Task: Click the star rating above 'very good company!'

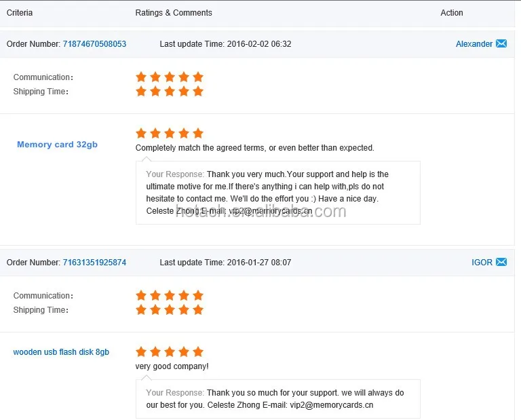Action: pyautogui.click(x=170, y=351)
